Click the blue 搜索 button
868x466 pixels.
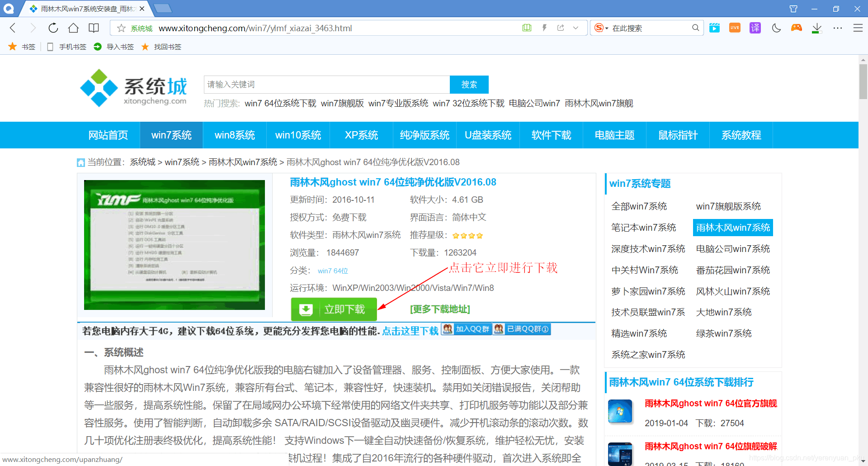[x=469, y=85]
